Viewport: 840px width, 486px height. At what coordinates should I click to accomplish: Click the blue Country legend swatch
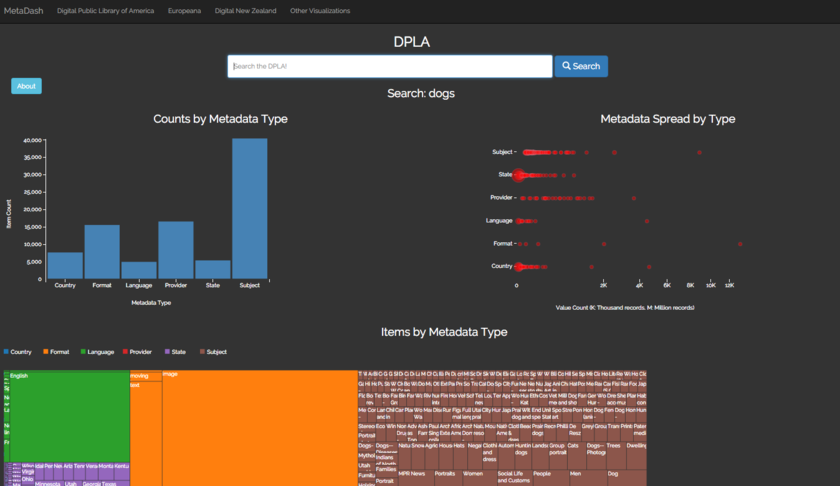(6, 352)
